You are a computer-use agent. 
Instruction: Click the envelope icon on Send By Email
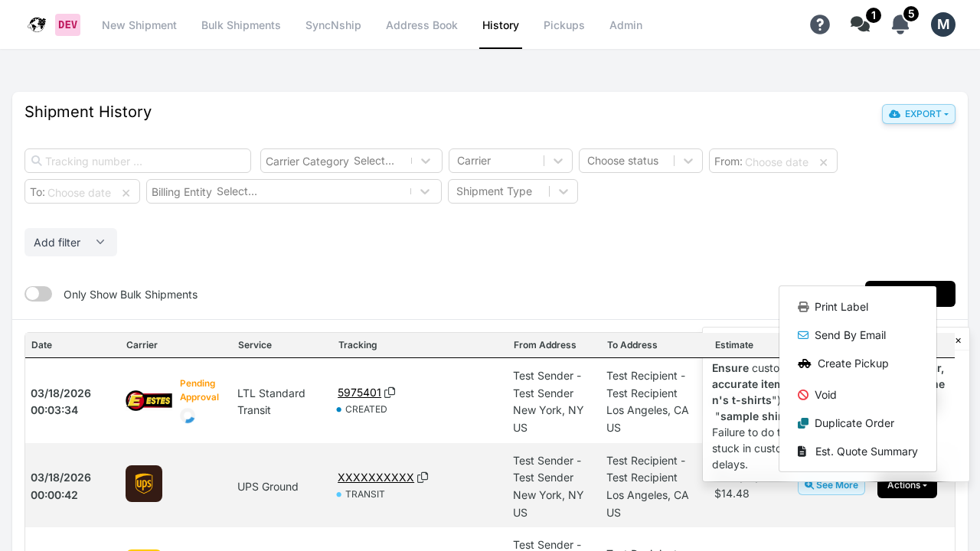pyautogui.click(x=802, y=334)
